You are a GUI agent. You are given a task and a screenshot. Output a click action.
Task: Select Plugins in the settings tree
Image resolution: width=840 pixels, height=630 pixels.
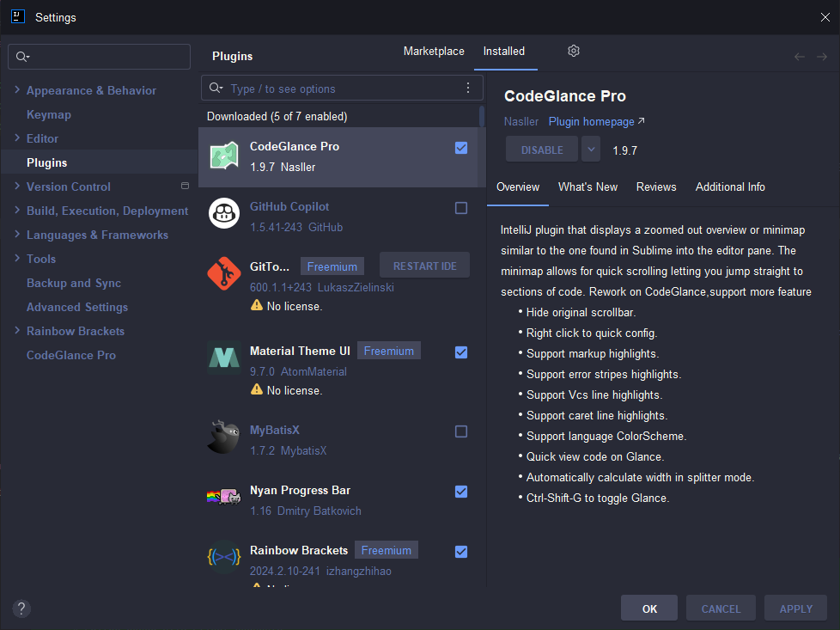click(x=46, y=162)
